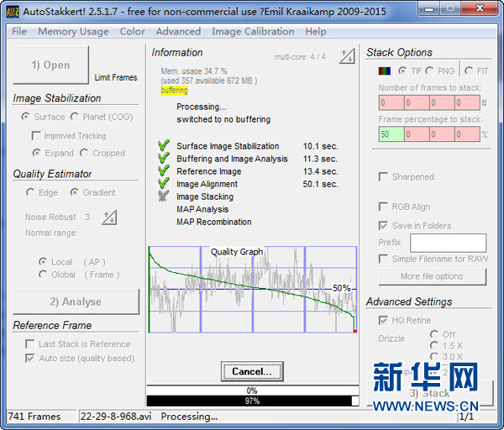Click green checkmark beside Image Alignment
Viewport: 504px width, 430px height.
pyautogui.click(x=164, y=183)
